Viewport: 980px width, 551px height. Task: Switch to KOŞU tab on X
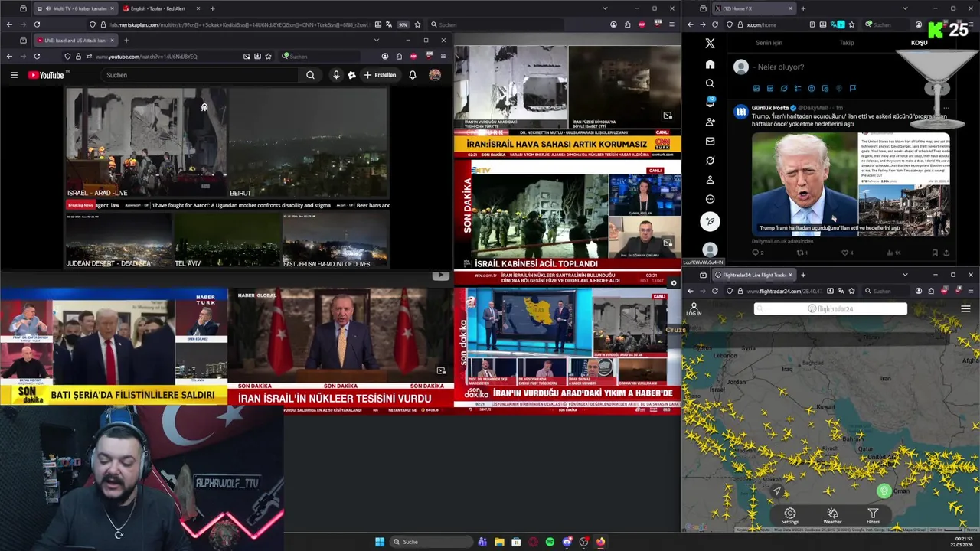click(919, 43)
